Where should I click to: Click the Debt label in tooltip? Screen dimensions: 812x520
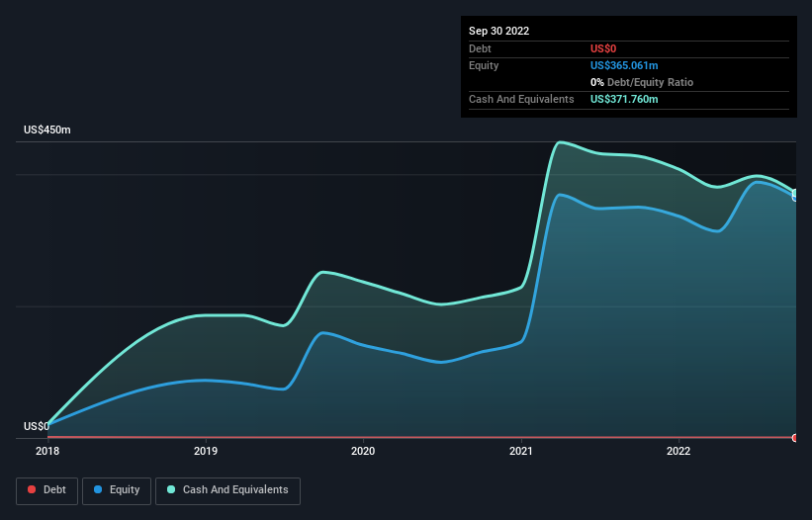pyautogui.click(x=480, y=48)
